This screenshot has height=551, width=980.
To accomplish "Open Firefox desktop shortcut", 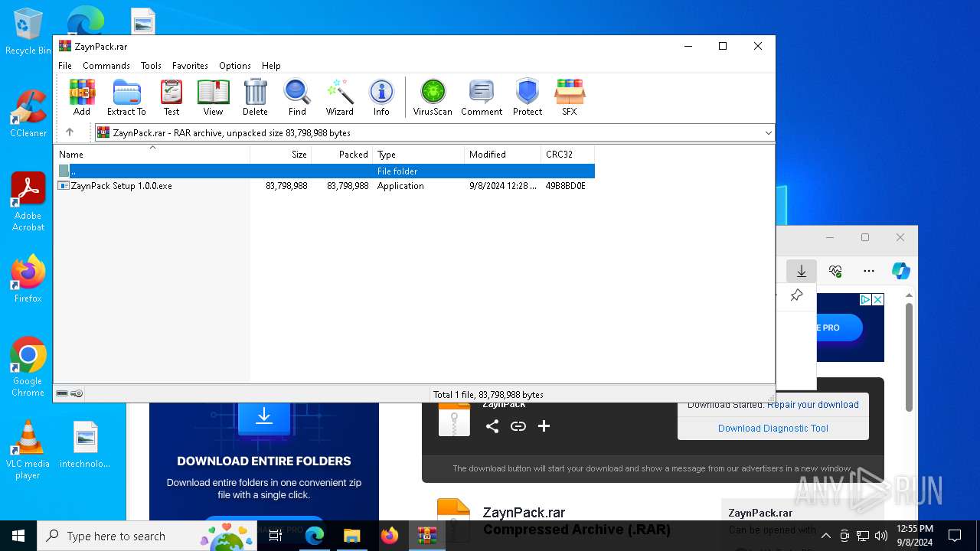I will [28, 279].
